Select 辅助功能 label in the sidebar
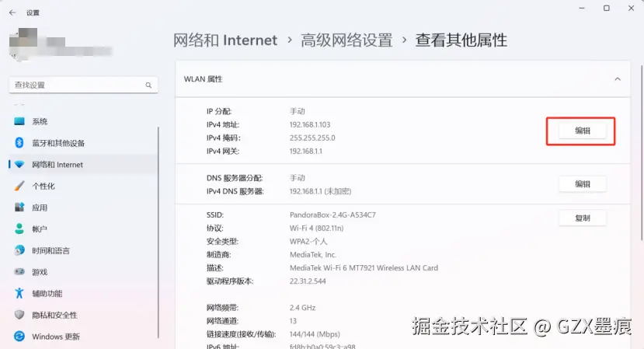 click(x=47, y=294)
